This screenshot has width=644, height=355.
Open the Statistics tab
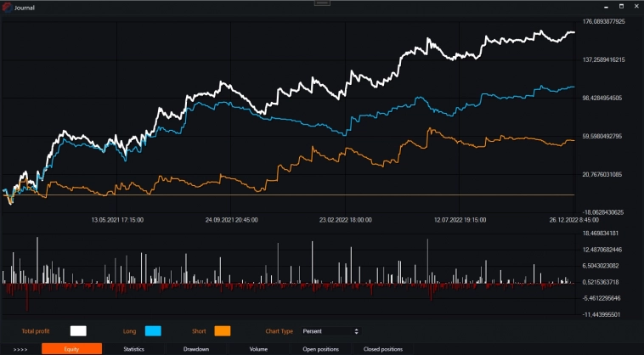pyautogui.click(x=134, y=348)
